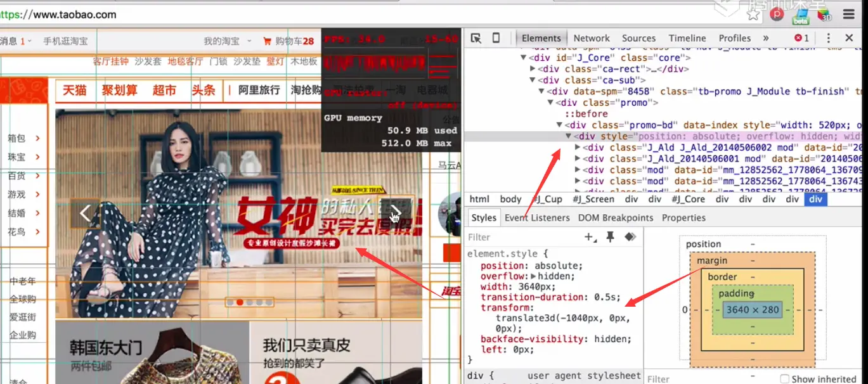
Task: Click arrow beside 百货 category
Action: pyautogui.click(x=38, y=176)
